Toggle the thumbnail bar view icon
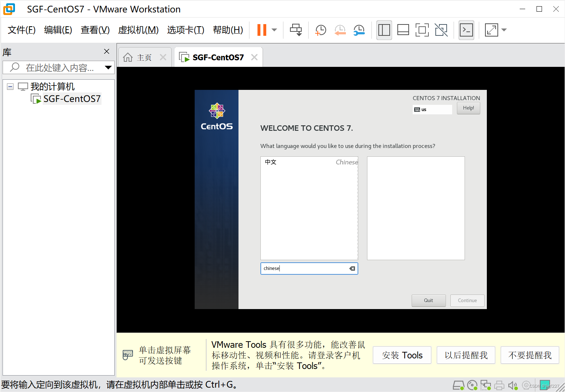 point(403,30)
